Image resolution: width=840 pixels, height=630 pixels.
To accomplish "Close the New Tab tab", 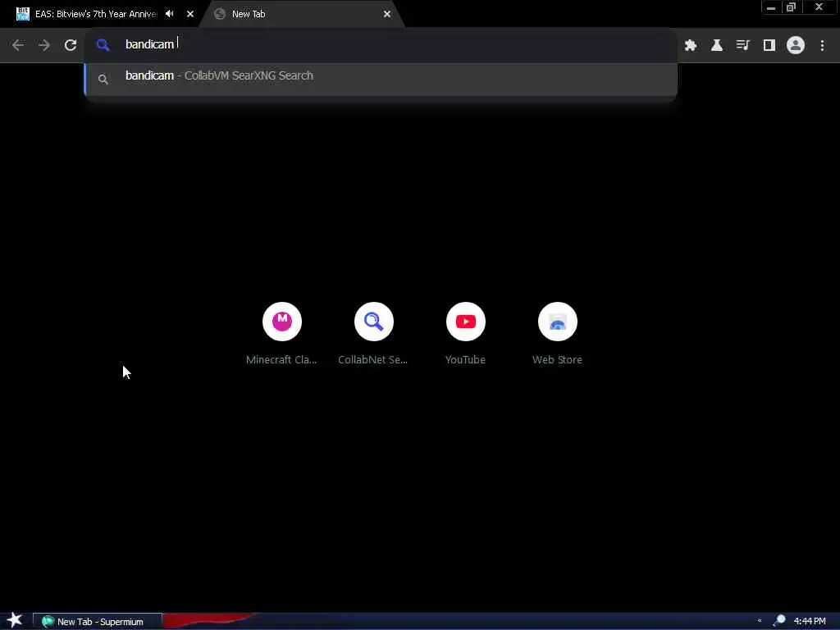I will (x=387, y=14).
